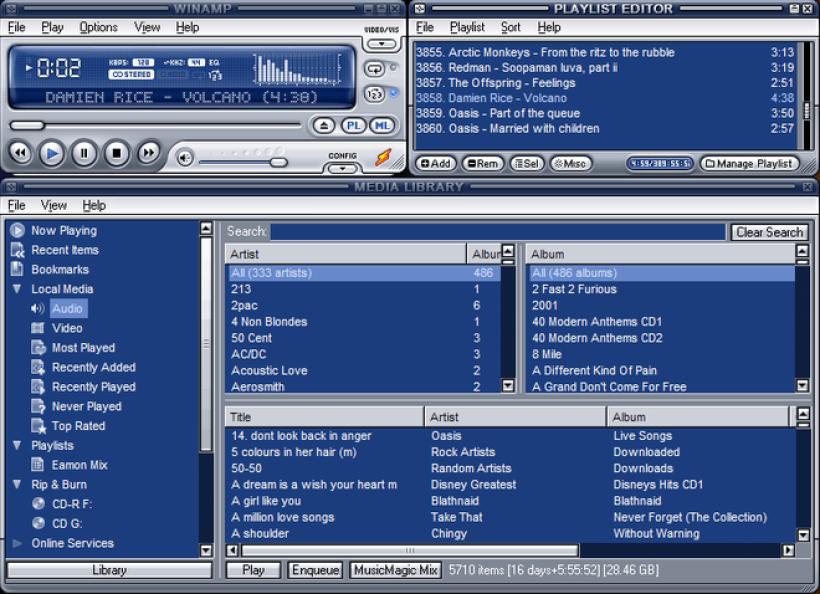This screenshot has width=820, height=594.
Task: Click the Eject open file icon
Action: pos(323,126)
